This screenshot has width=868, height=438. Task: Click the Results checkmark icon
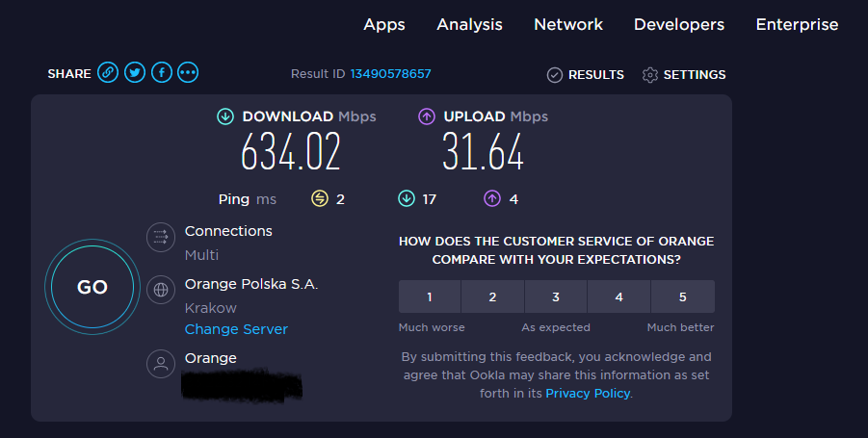coord(555,75)
